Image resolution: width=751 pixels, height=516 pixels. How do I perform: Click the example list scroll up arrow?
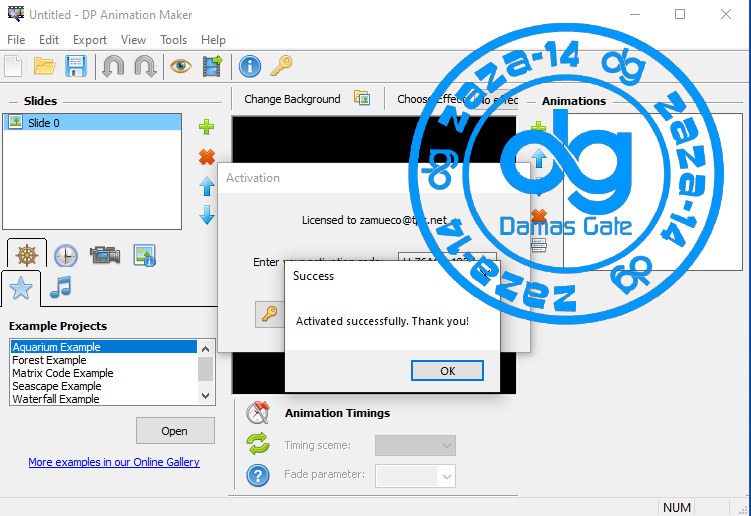206,349
